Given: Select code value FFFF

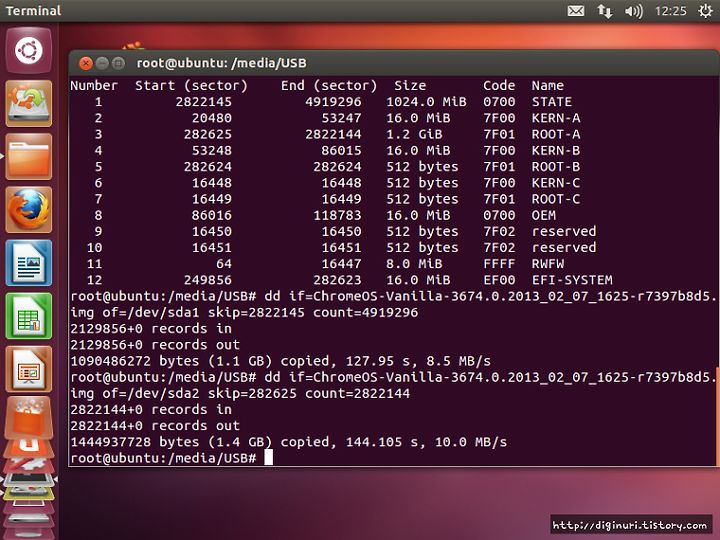Looking at the screenshot, I should click(x=499, y=264).
